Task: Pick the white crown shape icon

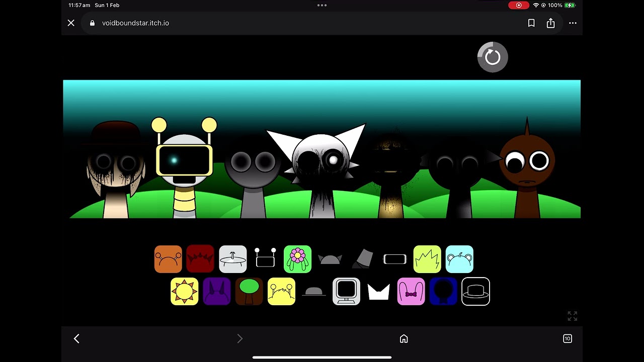Action: (x=378, y=292)
